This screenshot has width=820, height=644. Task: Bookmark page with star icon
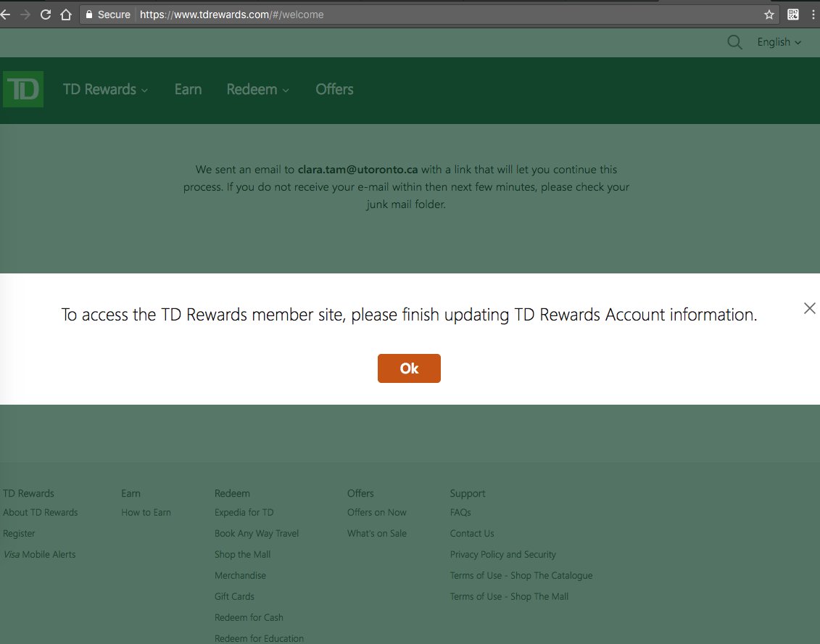pyautogui.click(x=769, y=15)
